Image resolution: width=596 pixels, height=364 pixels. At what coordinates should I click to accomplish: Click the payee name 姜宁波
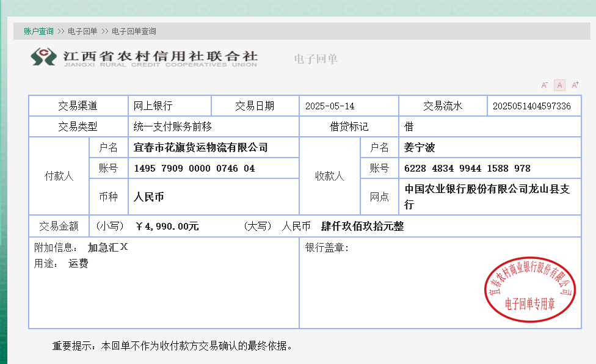pyautogui.click(x=420, y=147)
